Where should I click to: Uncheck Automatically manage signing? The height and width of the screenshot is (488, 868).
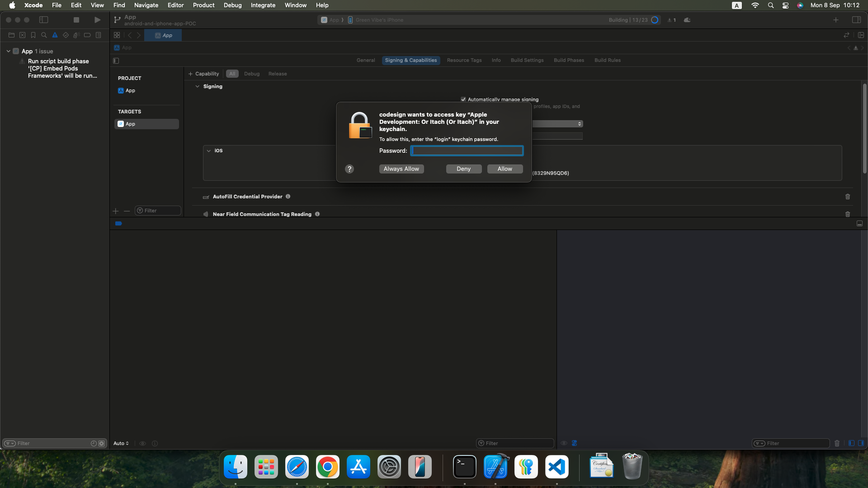463,99
